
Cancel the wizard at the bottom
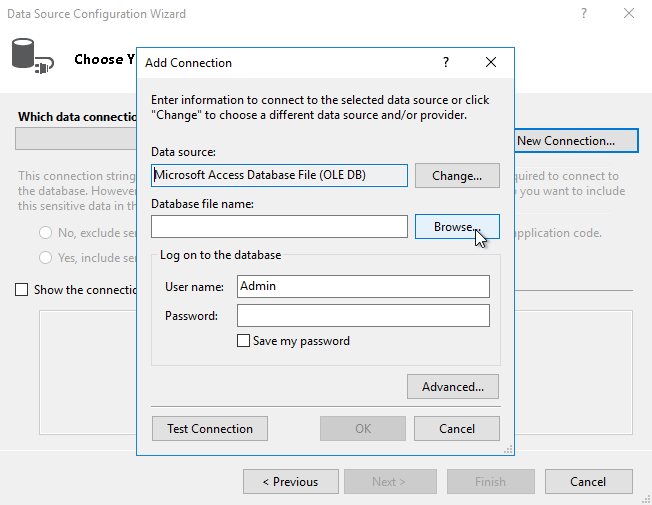coord(588,481)
